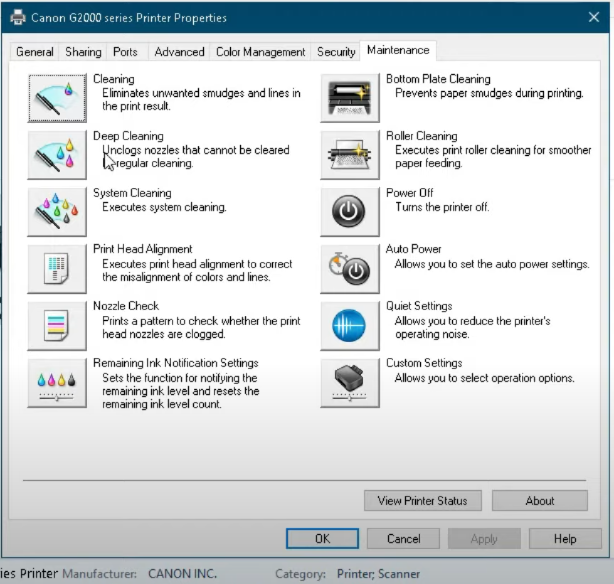Select the Ports tab
This screenshot has height=584, width=614.
125,52
